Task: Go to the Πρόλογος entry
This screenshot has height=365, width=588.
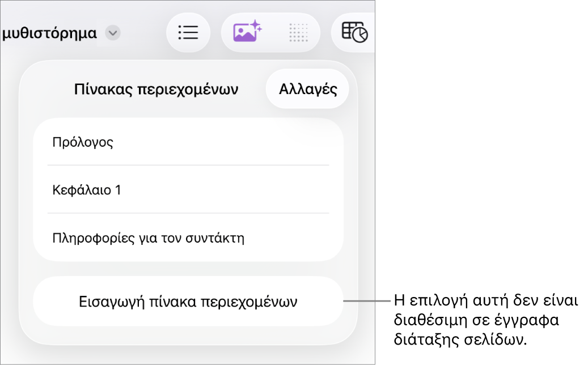Action: pyautogui.click(x=188, y=142)
